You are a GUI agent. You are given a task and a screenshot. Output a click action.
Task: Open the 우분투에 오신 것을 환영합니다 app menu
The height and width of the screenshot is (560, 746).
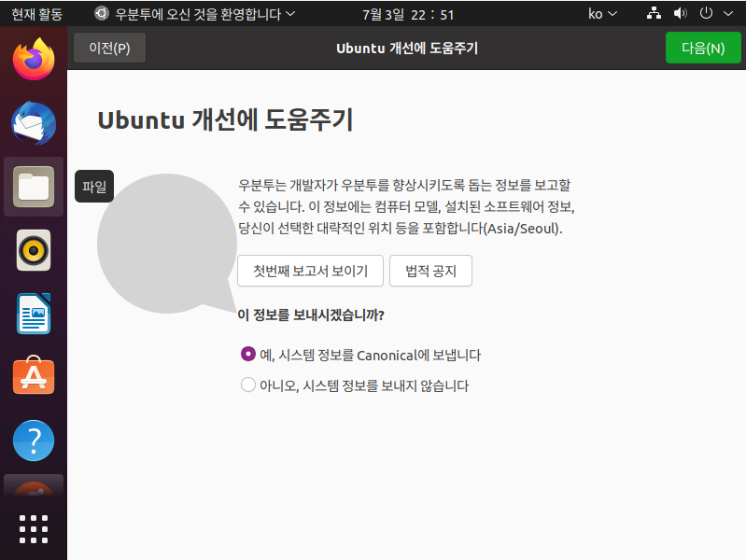194,14
